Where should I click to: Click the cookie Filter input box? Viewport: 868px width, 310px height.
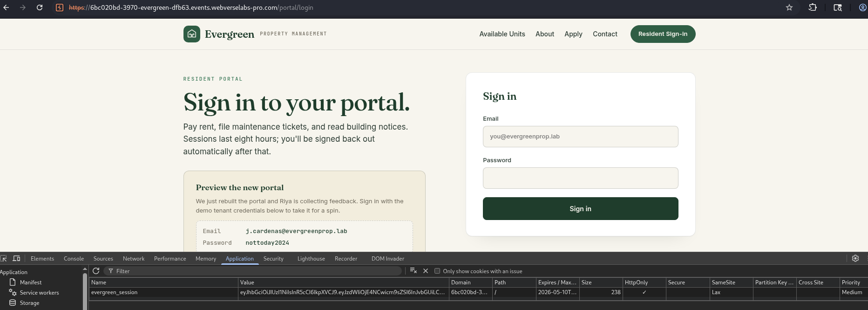pyautogui.click(x=253, y=271)
